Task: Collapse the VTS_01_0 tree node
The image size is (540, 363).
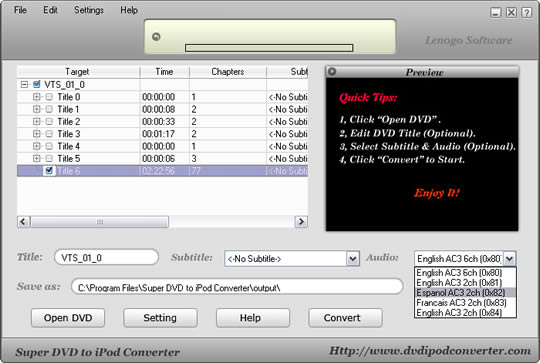Action: [x=24, y=84]
